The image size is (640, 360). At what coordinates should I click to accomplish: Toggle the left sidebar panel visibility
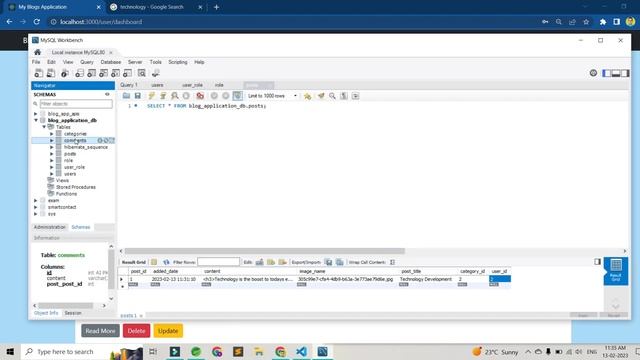tap(607, 73)
